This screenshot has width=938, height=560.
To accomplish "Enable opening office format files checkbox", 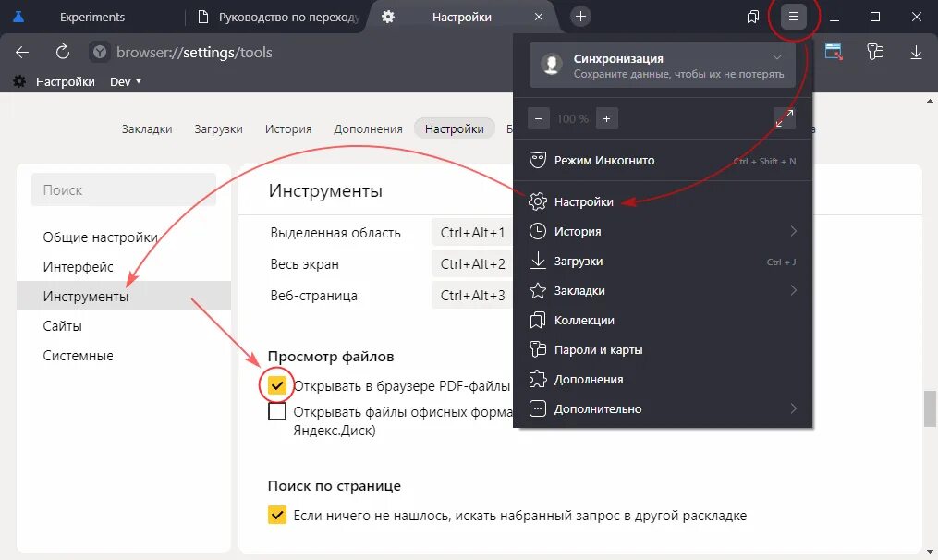I will click(277, 410).
